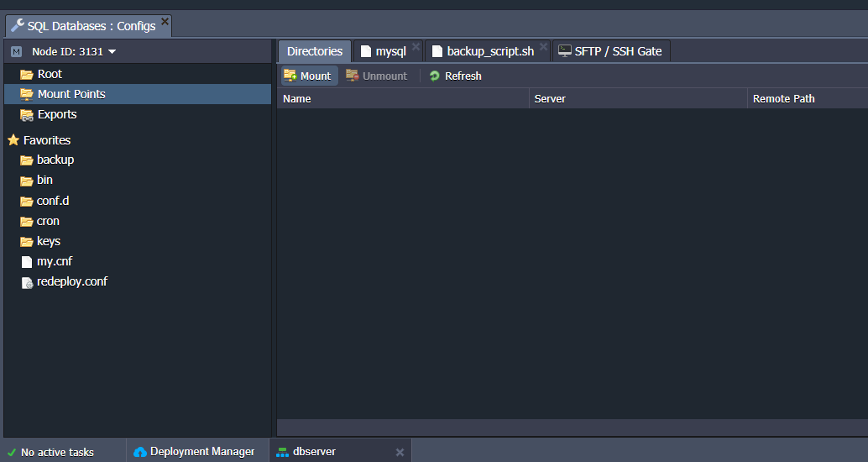Screen dimensions: 868x462
Task: Click the Mount folder icon in toolbar
Action: [x=290, y=76]
